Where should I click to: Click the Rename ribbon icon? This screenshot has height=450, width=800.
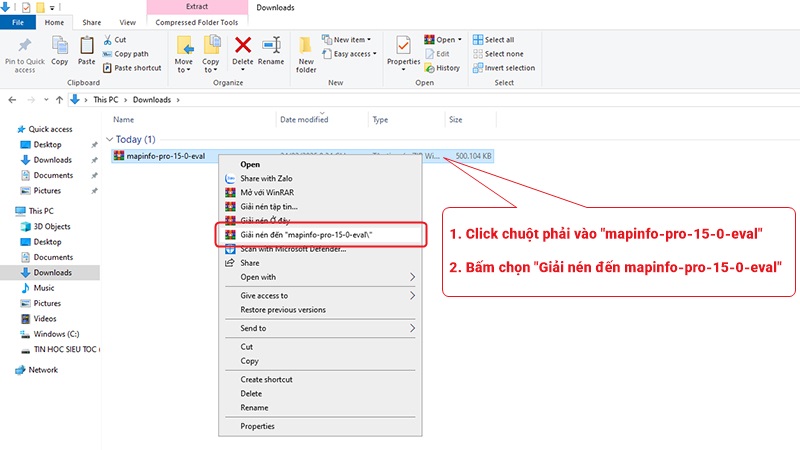coord(271,45)
